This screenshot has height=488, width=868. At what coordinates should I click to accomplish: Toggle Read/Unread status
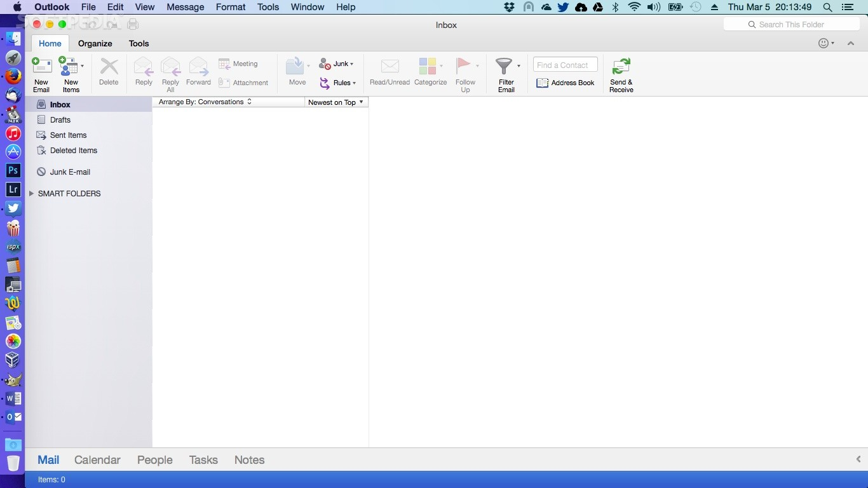coord(390,72)
